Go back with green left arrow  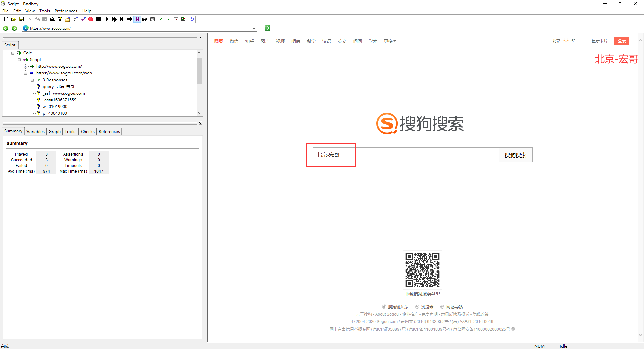click(x=6, y=28)
